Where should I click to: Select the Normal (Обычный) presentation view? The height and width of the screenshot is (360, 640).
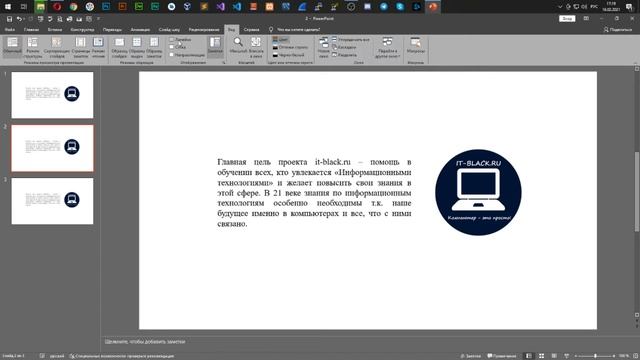point(12,47)
